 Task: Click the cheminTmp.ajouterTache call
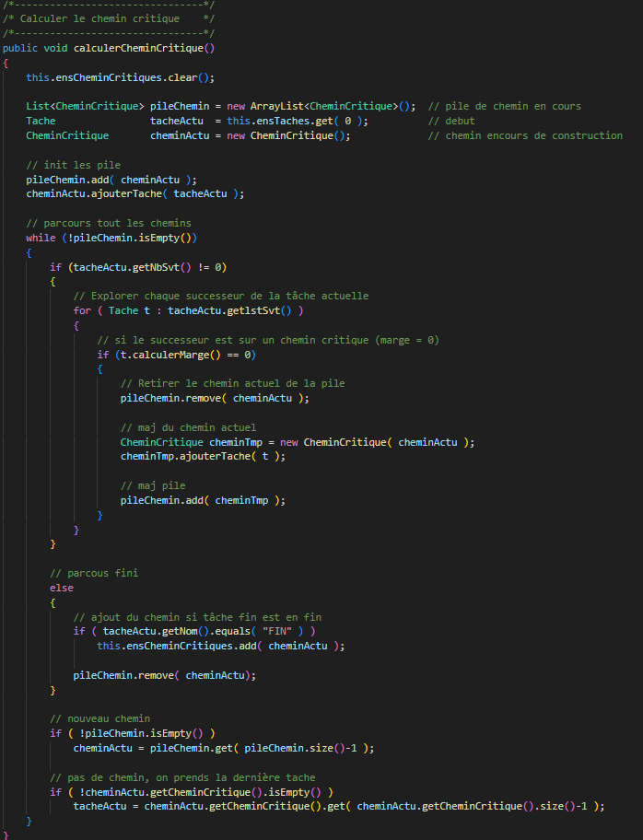(x=203, y=456)
